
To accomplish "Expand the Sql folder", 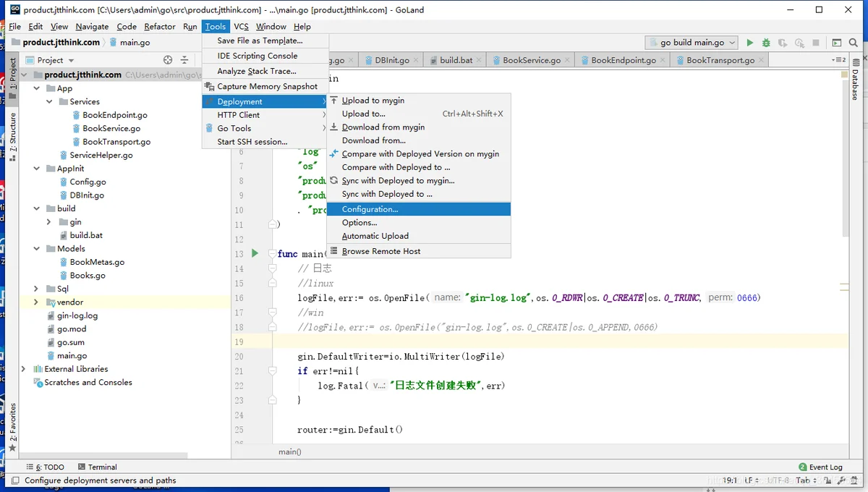I will [37, 289].
